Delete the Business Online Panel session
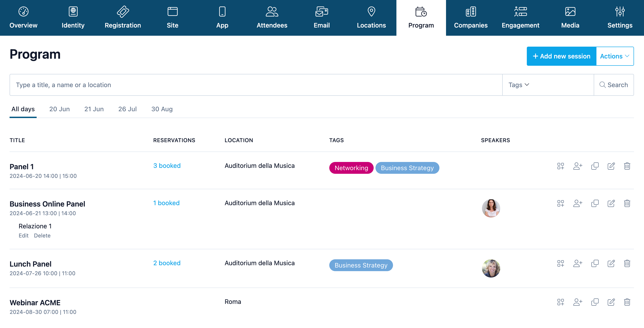This screenshot has height=328, width=644. [627, 203]
